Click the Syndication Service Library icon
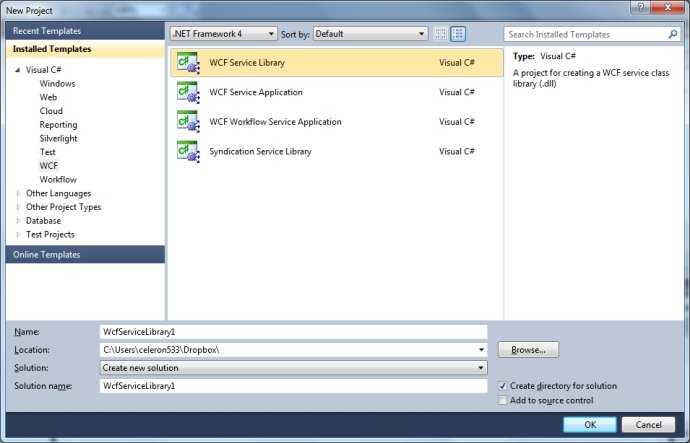 point(188,151)
